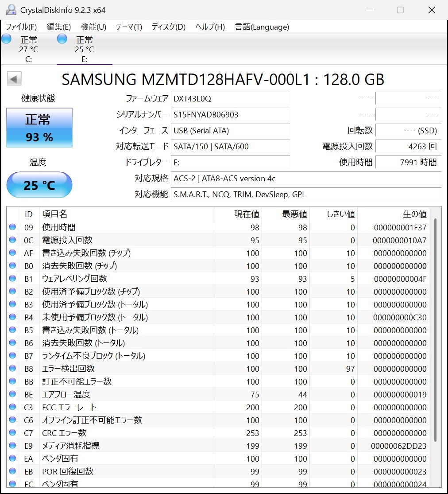Click threshold value 97 in エラー検出回数 row
This screenshot has height=494, width=448.
point(351,369)
